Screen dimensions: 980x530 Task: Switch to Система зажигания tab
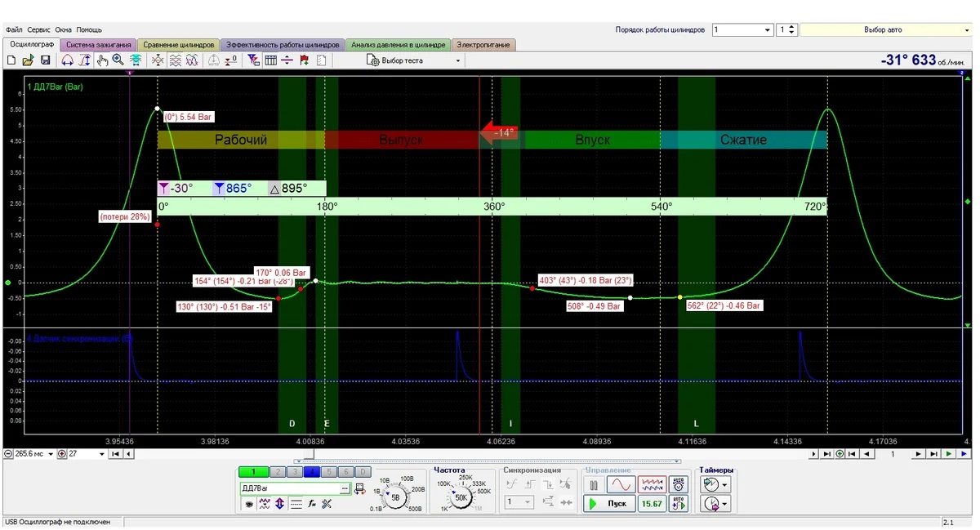pos(98,45)
